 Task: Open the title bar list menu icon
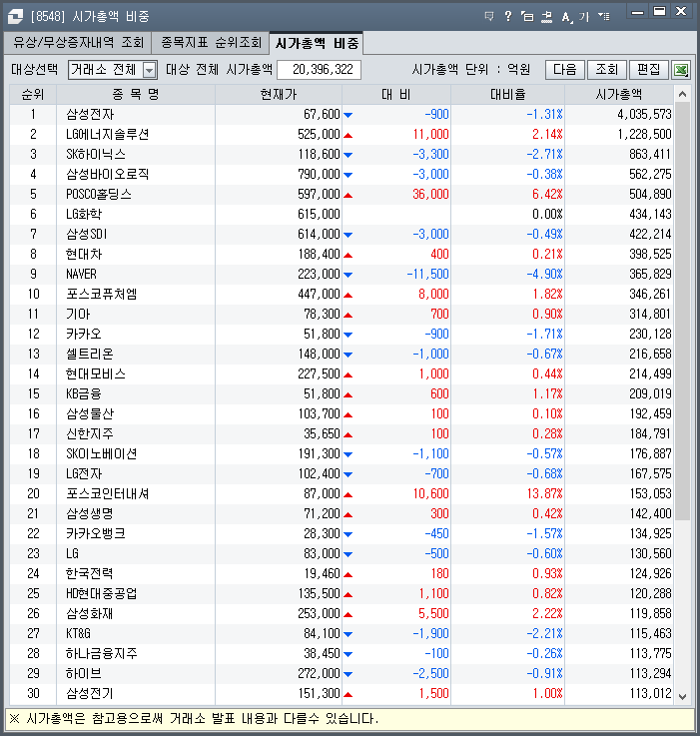pyautogui.click(x=604, y=17)
